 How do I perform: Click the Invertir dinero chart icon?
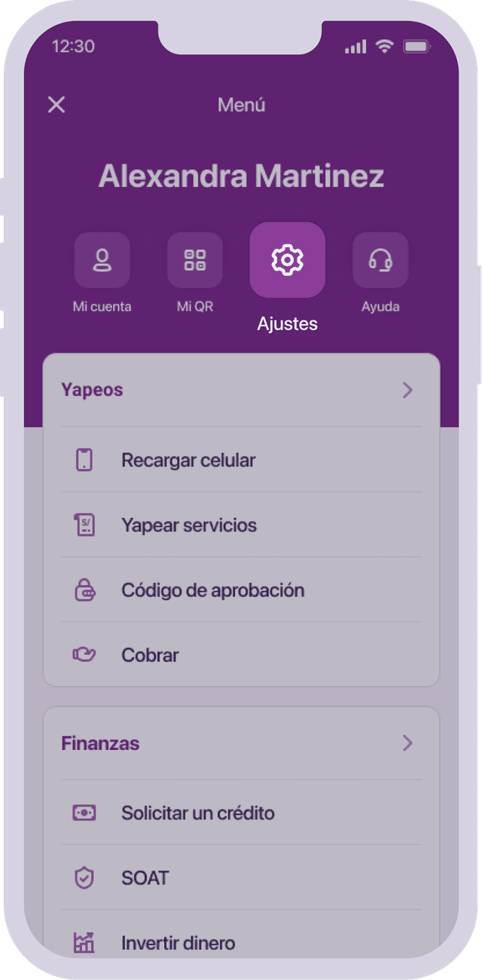coord(84,942)
